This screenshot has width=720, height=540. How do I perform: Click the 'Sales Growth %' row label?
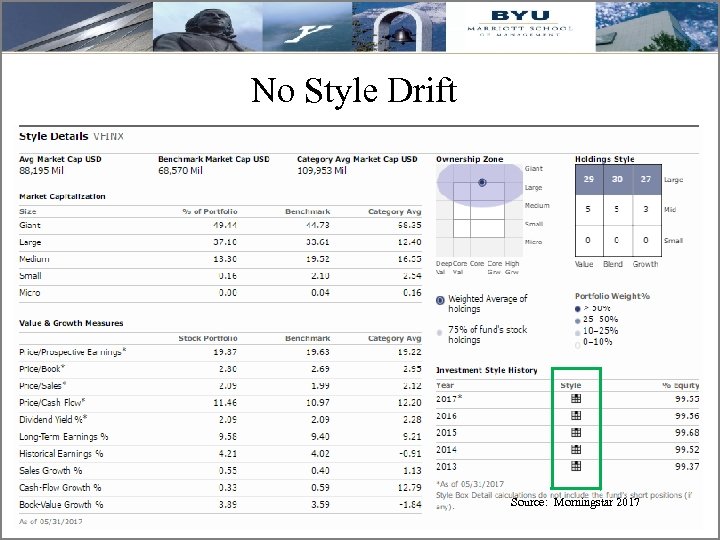(51, 471)
